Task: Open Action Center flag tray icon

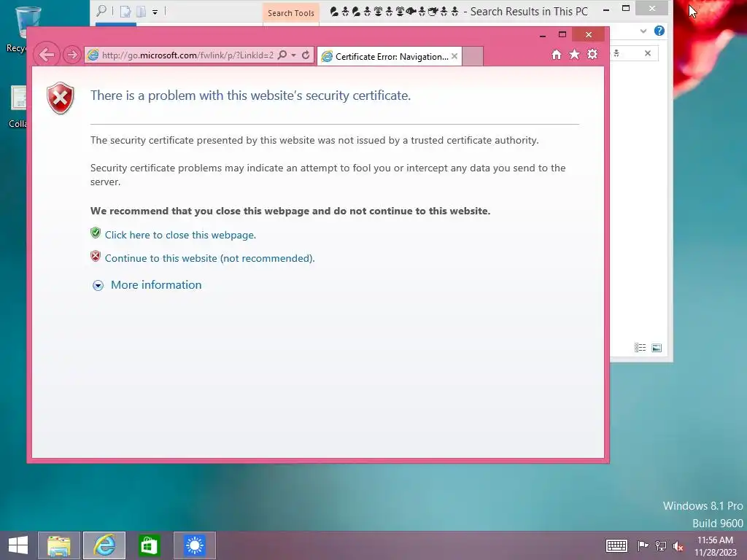Action: pos(643,545)
